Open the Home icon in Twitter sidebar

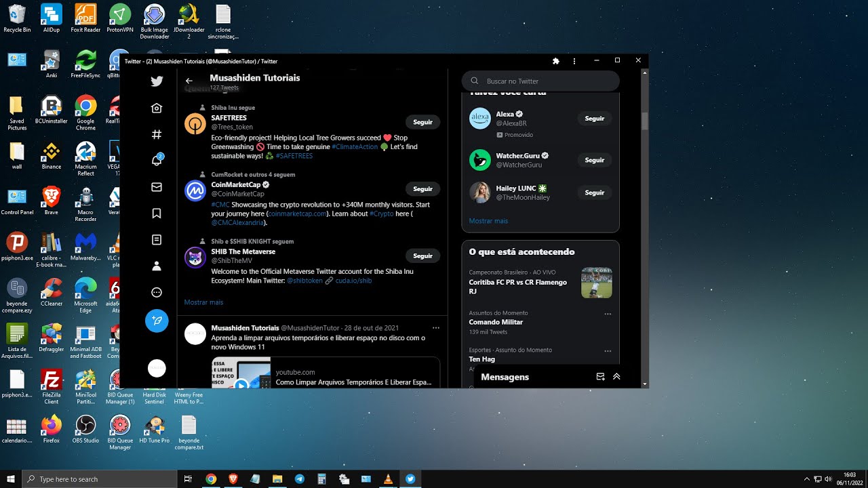157,108
